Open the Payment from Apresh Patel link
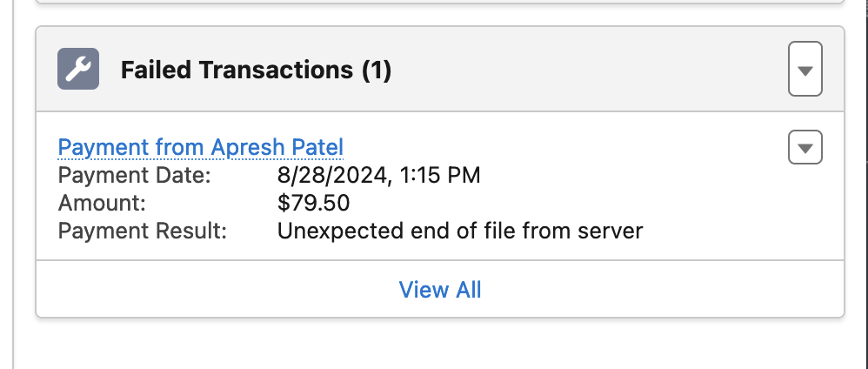This screenshot has height=369, width=868. pos(201,147)
